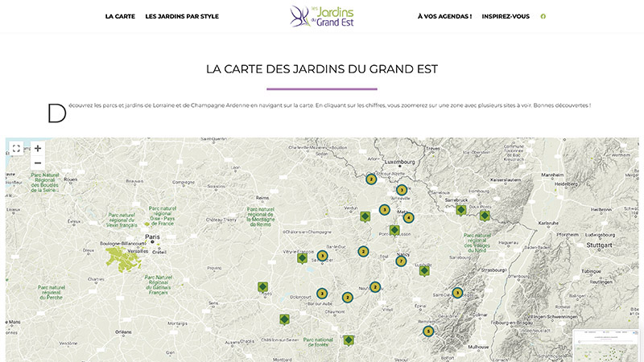The width and height of the screenshot is (644, 362).
Task: Click cluster 3 near Saint-Dié
Action: click(457, 293)
